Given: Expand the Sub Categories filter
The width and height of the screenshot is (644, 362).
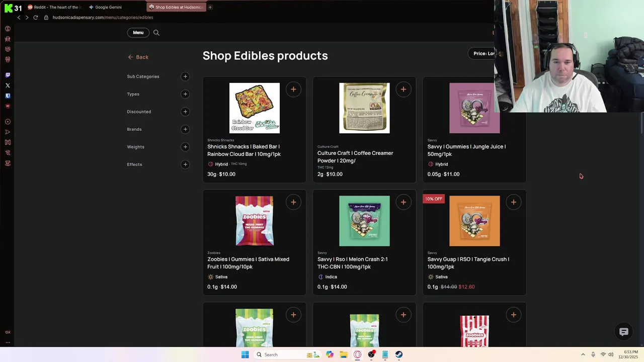Looking at the screenshot, I should [x=185, y=76].
